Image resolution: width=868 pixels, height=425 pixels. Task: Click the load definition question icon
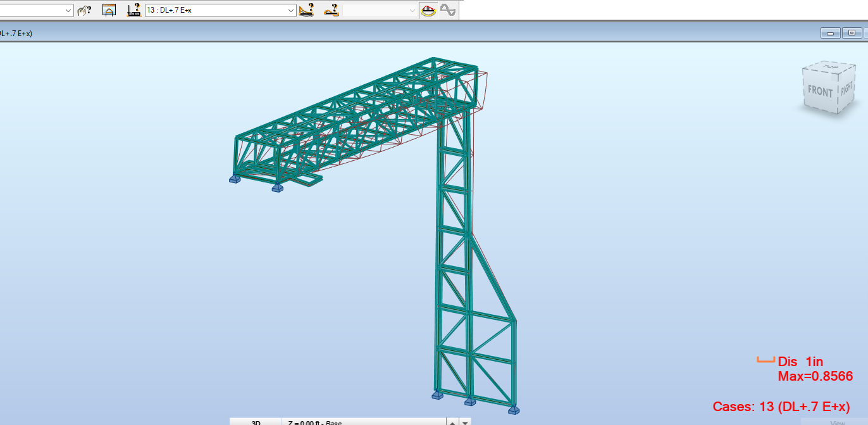306,10
